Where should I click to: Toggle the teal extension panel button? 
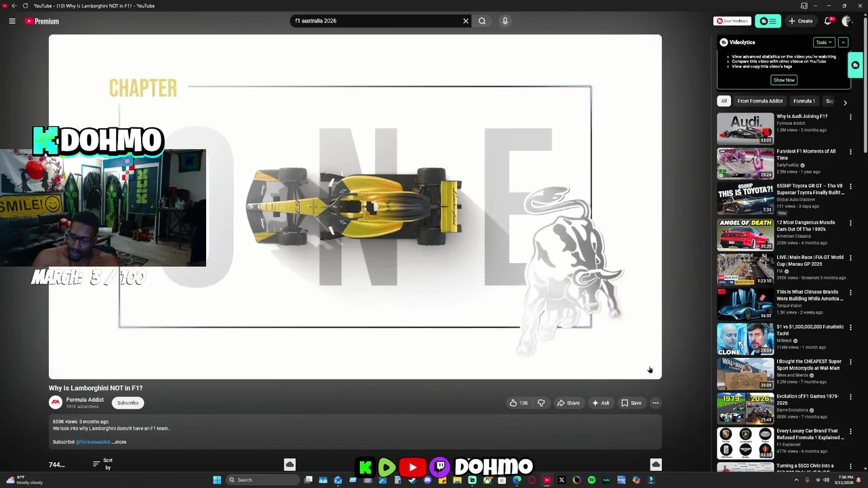tap(768, 21)
